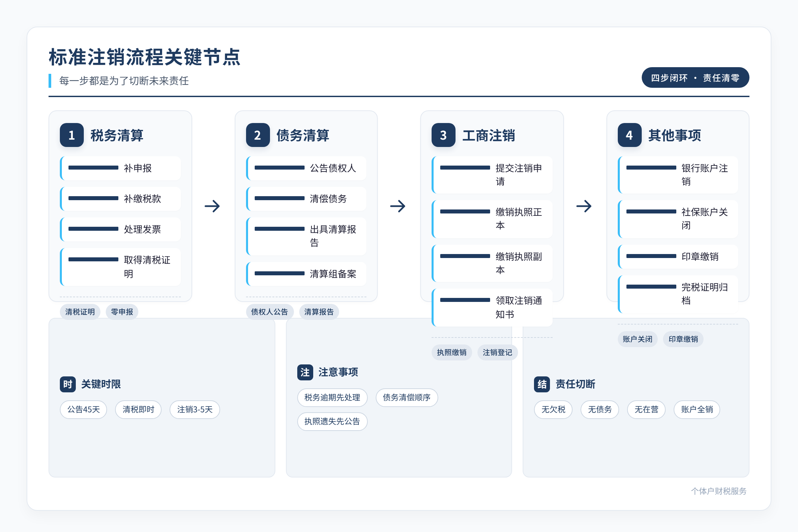The height and width of the screenshot is (532, 798).
Task: Click the 账户全销 chip
Action: click(697, 410)
